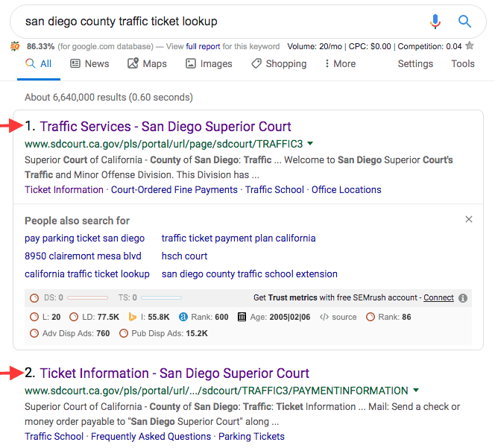Click the Adv Disp Ads circle icon
The image size is (495, 448).
(x=34, y=333)
